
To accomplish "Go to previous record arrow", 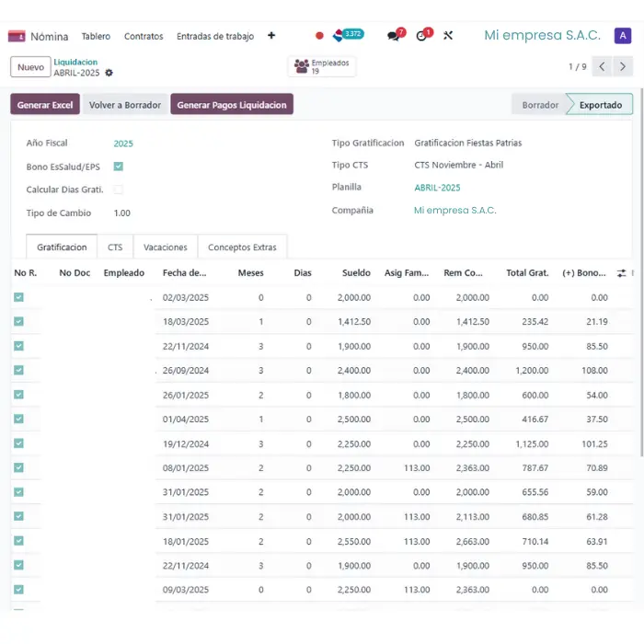I will click(x=602, y=66).
